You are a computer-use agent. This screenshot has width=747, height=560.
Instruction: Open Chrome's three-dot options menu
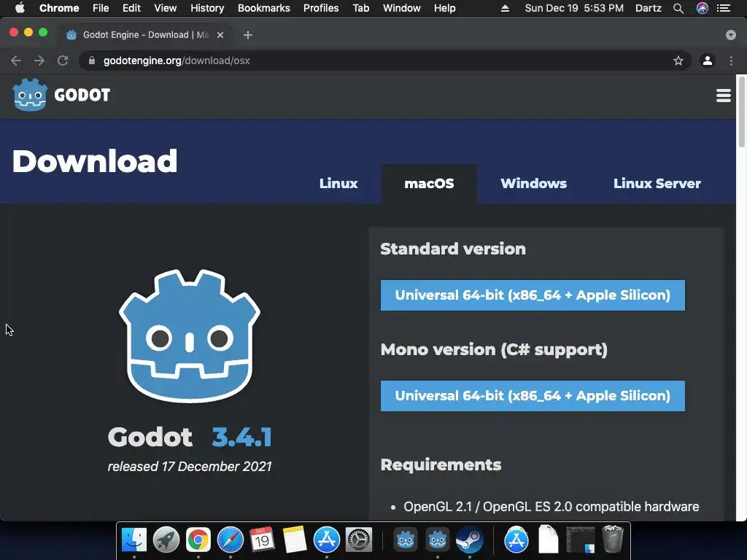(731, 61)
